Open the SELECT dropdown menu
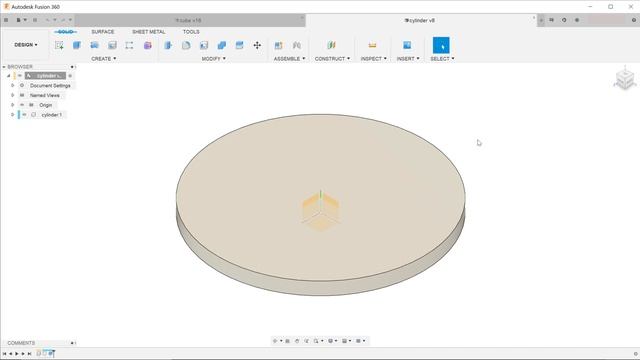This screenshot has height=360, width=640. coord(442,59)
